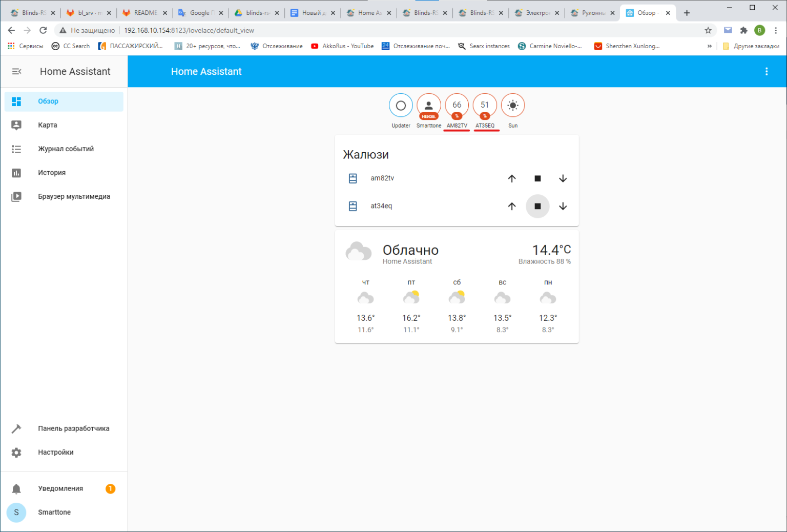Click the address bar URL

click(x=189, y=30)
